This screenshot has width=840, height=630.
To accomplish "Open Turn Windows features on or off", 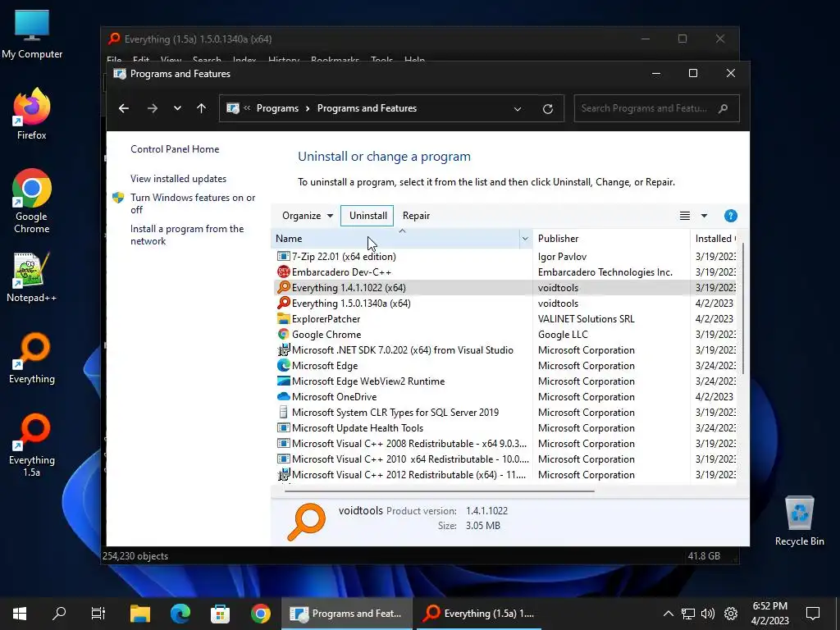I will [193, 203].
